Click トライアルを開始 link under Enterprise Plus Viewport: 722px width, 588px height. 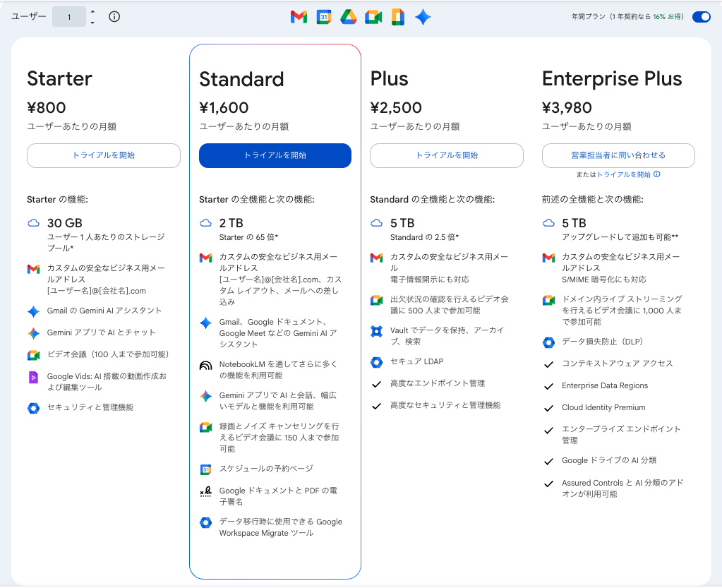[624, 174]
